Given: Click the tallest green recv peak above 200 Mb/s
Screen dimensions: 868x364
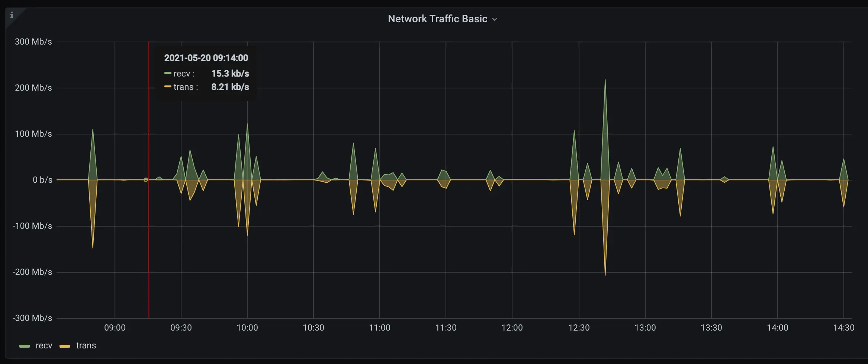Looking at the screenshot, I should point(605,81).
